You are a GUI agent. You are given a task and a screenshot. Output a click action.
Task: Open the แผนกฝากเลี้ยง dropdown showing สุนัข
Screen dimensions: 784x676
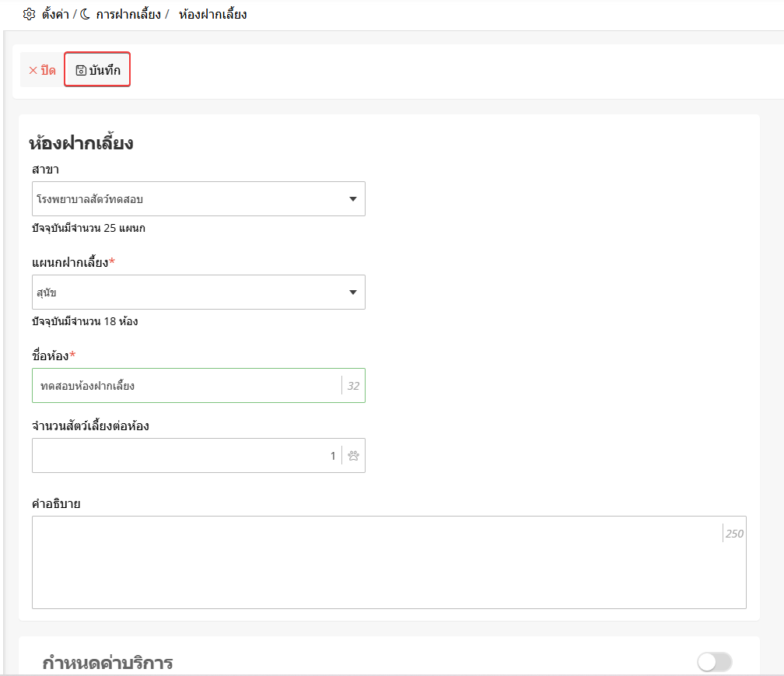tap(198, 292)
